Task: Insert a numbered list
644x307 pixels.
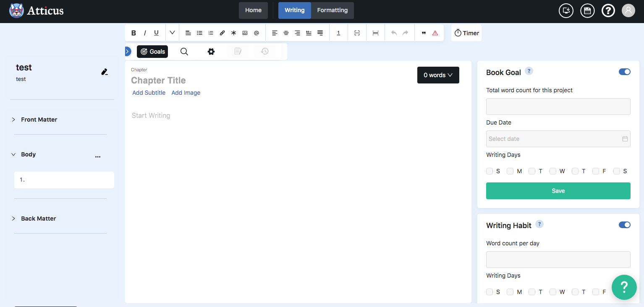Action: (211, 33)
